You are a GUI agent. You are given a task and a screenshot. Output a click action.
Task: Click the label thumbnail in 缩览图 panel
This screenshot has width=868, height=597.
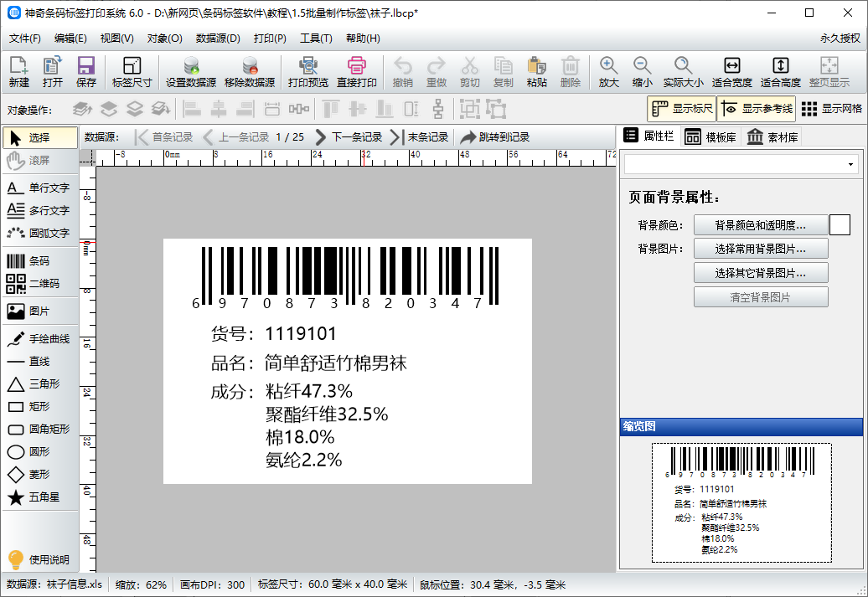pyautogui.click(x=741, y=502)
